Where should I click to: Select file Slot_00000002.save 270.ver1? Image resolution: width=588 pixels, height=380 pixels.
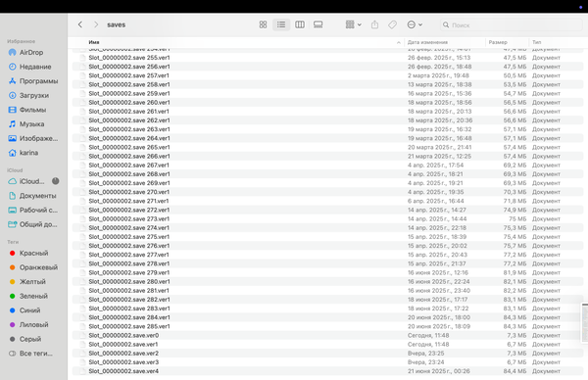click(x=327, y=192)
